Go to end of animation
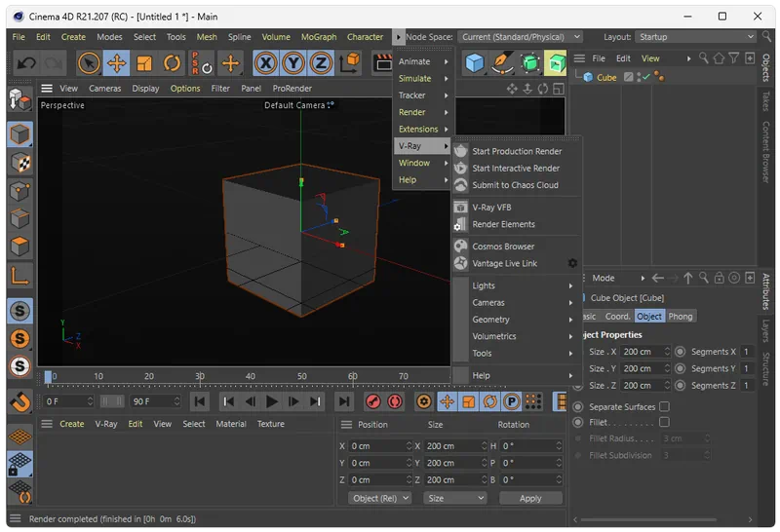 click(x=344, y=401)
